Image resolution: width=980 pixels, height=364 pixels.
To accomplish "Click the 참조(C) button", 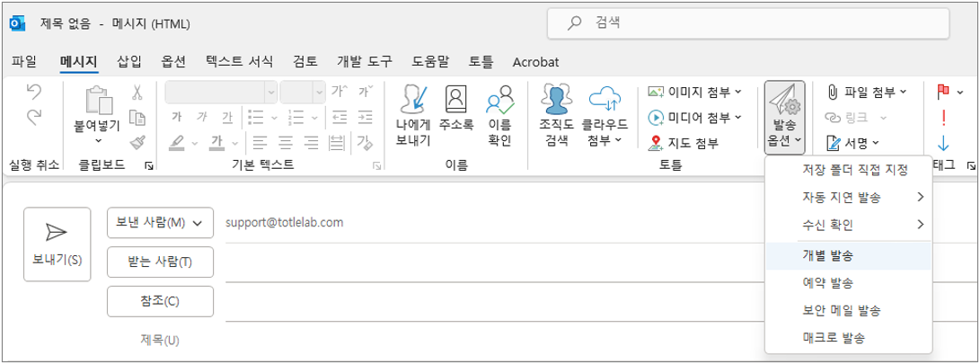I will [x=161, y=301].
